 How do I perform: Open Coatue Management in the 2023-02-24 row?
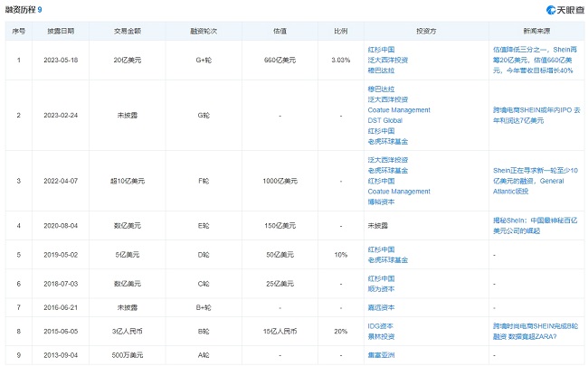(399, 110)
